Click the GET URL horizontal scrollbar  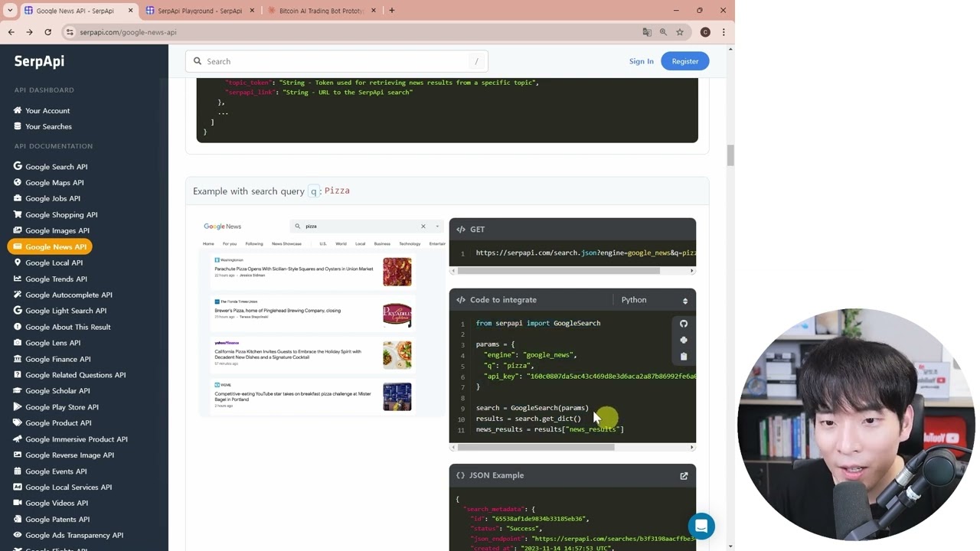[x=558, y=270]
